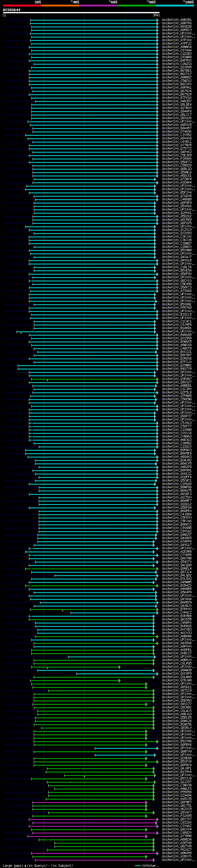Image resolution: width=197 pixels, height=868 pixels.
Task: Select hit UniRef100_Q2F5L8
Action: [x=177, y=392]
